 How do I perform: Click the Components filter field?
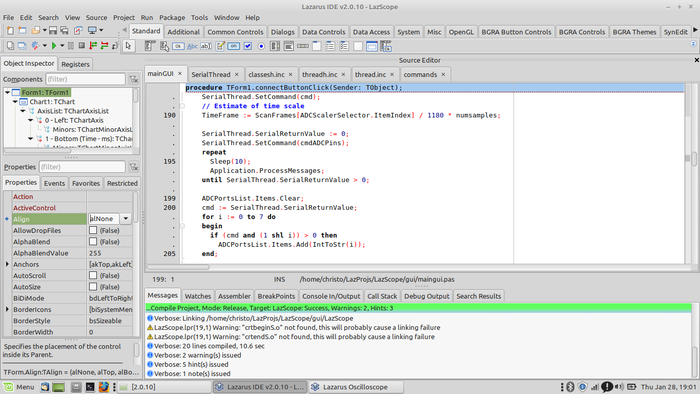tap(85, 79)
